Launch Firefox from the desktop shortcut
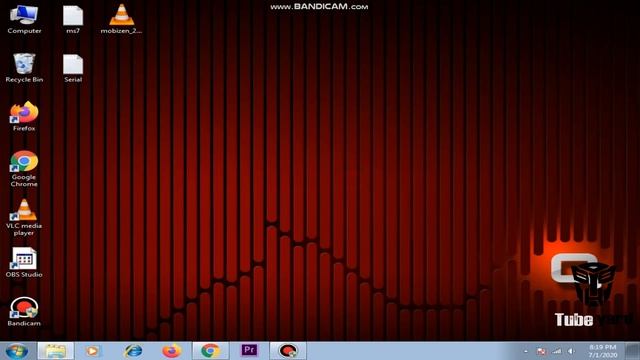The height and width of the screenshot is (360, 640). click(x=24, y=116)
